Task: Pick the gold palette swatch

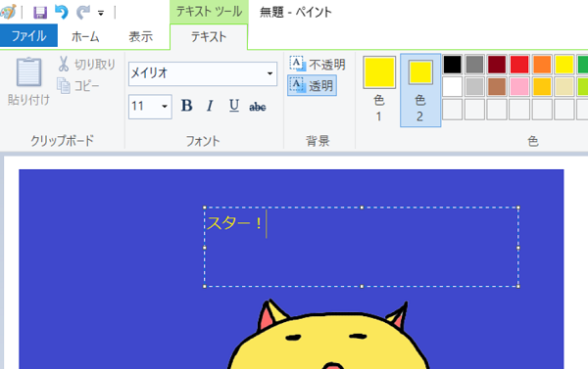Action: pos(542,86)
